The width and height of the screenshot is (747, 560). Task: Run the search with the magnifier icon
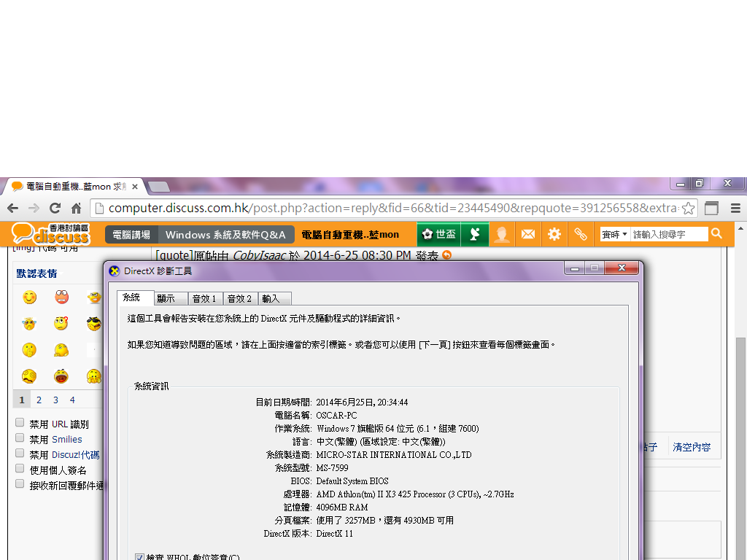(716, 234)
